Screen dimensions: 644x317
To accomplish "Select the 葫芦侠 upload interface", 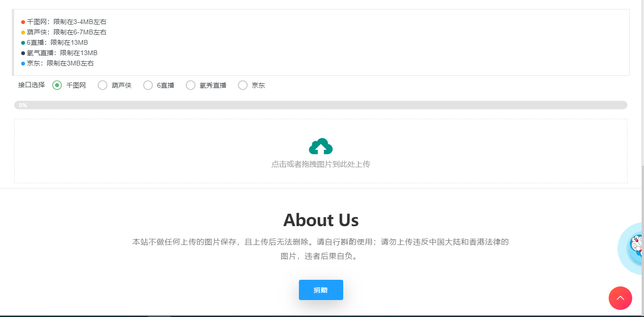I will (102, 85).
